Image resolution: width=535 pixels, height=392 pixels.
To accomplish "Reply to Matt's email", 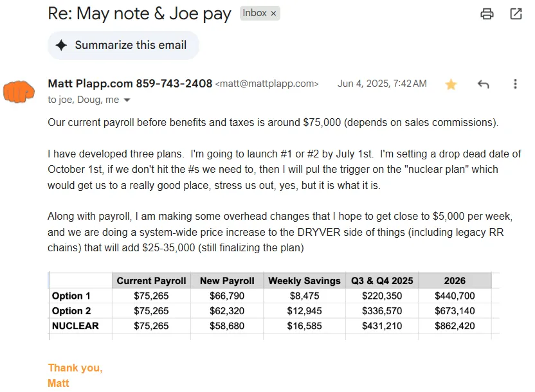I will [484, 84].
